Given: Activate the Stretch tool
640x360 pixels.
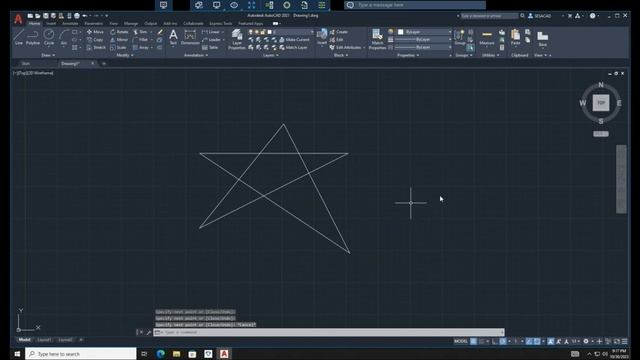Looking at the screenshot, I should (96, 47).
